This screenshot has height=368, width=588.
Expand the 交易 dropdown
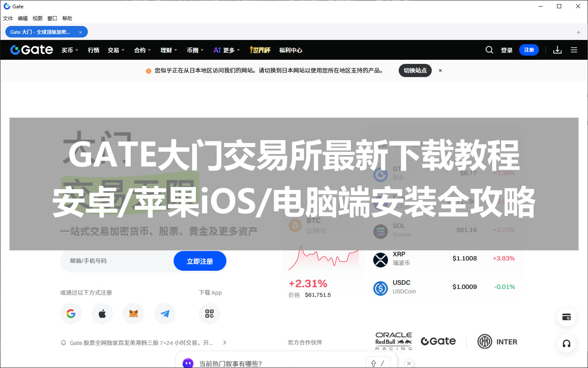click(116, 50)
